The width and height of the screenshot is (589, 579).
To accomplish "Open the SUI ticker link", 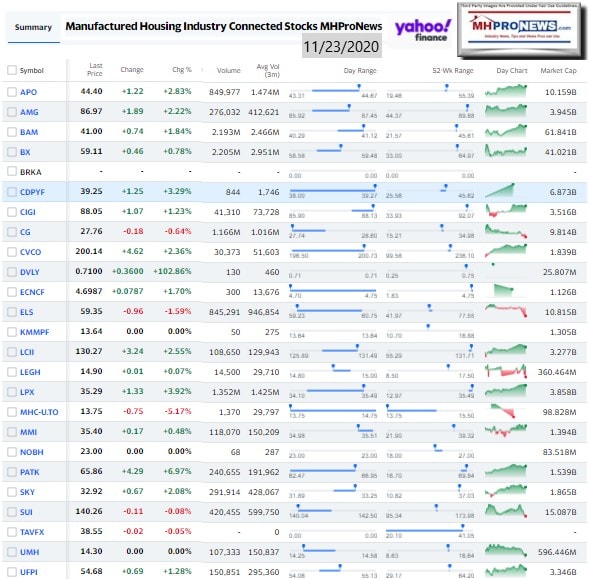I will pos(26,512).
